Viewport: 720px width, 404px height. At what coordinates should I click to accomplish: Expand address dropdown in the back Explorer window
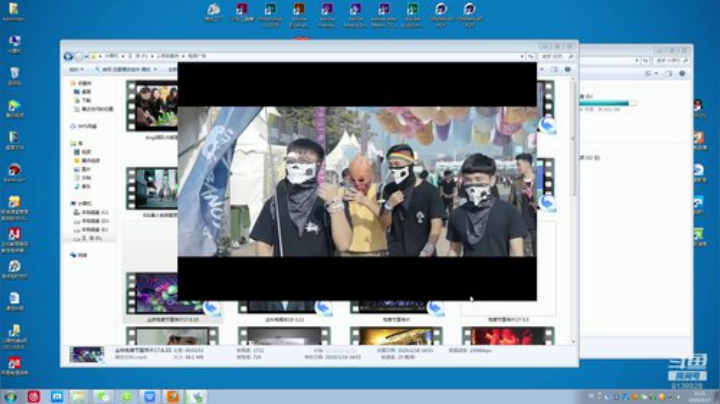[x=636, y=61]
